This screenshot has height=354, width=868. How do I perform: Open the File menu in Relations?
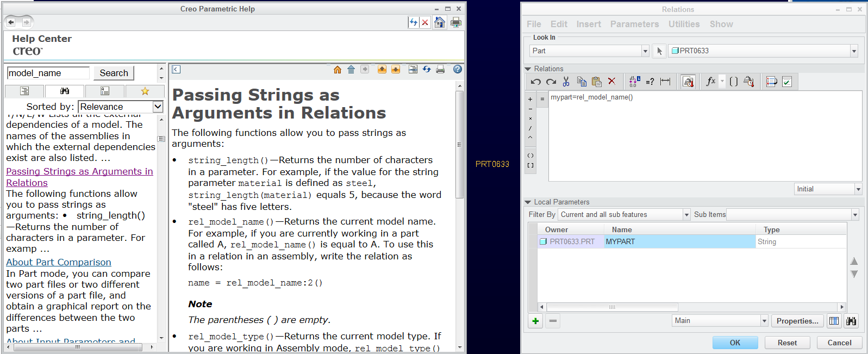point(534,24)
